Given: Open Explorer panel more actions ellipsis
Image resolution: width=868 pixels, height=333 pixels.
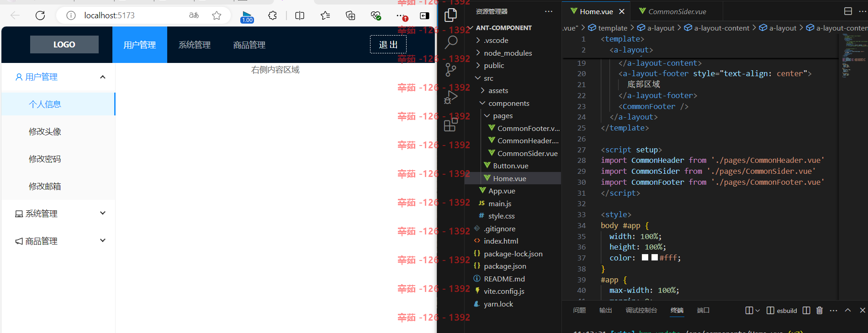Looking at the screenshot, I should tap(549, 11).
